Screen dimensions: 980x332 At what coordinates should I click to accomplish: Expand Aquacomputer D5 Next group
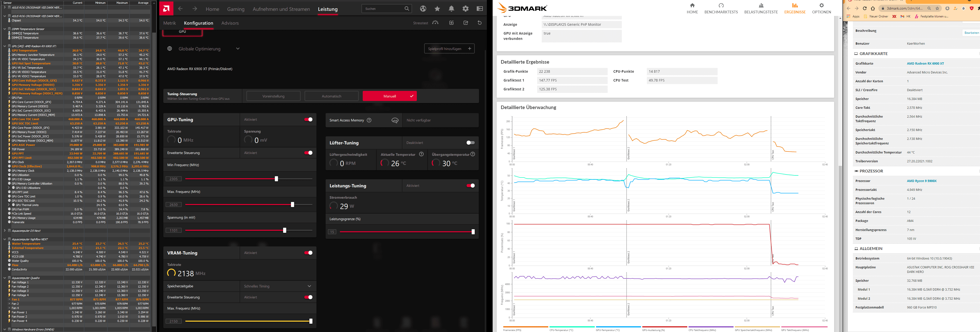coord(5,231)
